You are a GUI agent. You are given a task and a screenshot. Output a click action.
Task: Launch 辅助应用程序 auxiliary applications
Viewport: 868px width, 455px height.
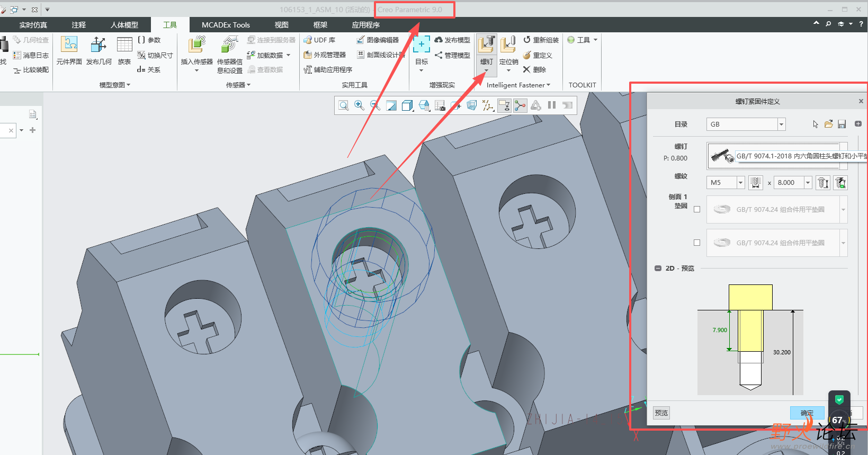(x=328, y=69)
